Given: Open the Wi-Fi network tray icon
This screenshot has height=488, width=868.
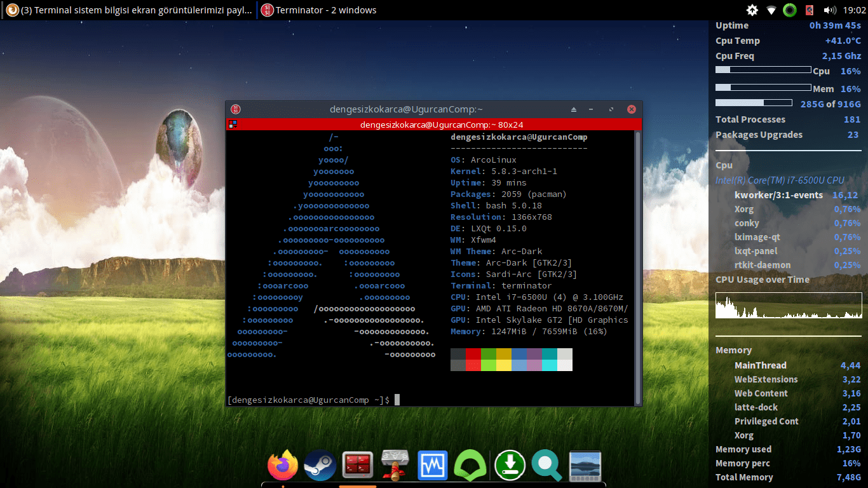Looking at the screenshot, I should pyautogui.click(x=771, y=10).
